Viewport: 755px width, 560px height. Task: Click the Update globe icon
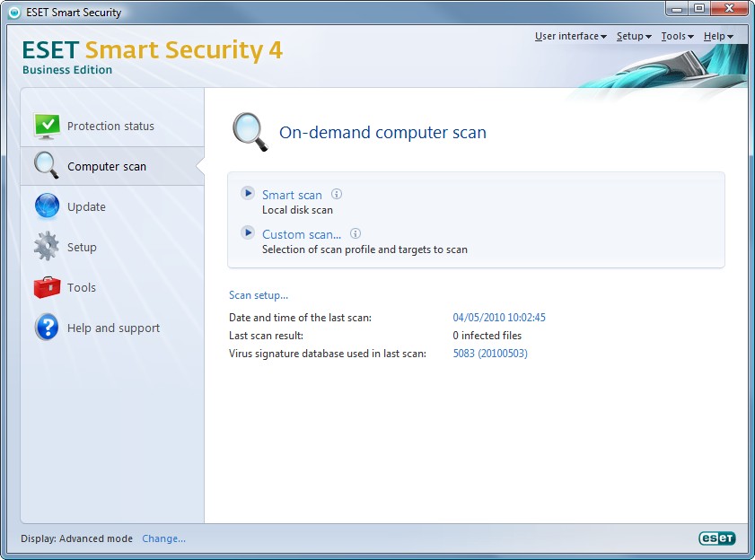point(47,206)
